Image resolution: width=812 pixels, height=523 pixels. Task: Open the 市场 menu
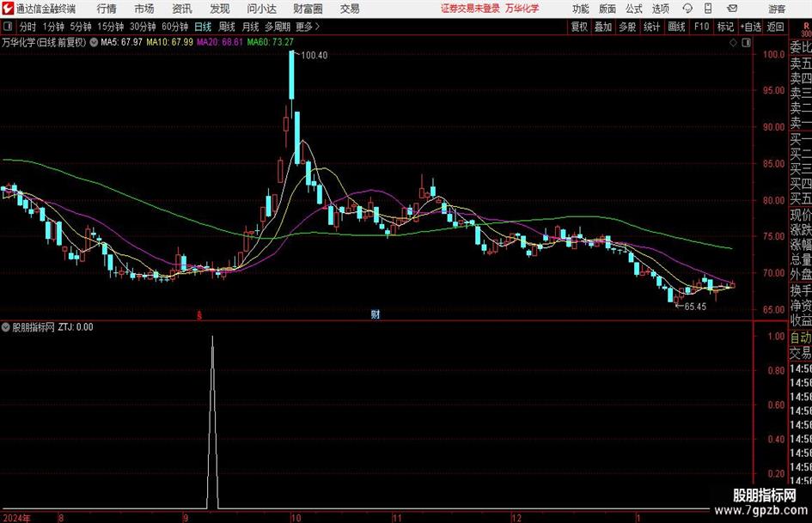click(x=144, y=9)
